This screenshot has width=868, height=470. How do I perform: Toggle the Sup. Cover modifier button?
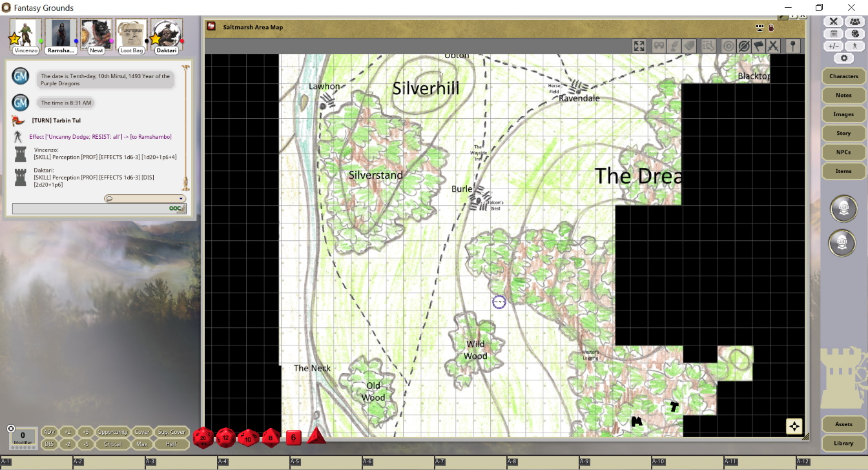171,432
